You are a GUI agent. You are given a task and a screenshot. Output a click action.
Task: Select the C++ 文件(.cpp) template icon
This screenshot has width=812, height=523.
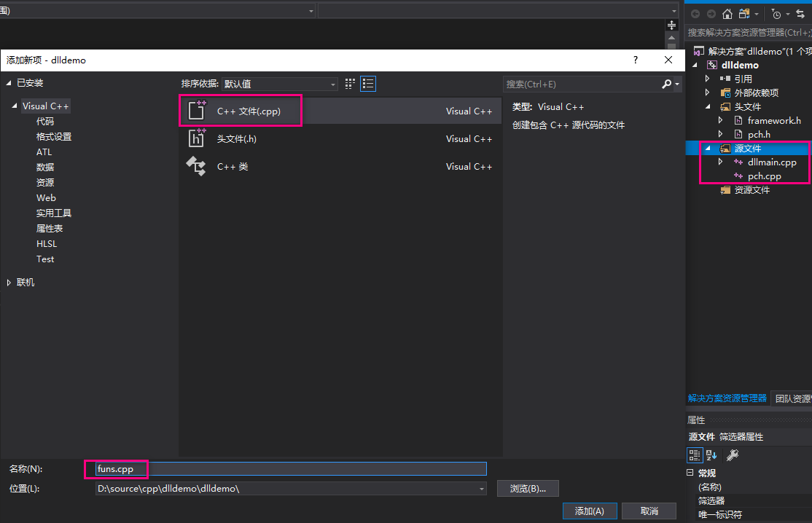(197, 110)
